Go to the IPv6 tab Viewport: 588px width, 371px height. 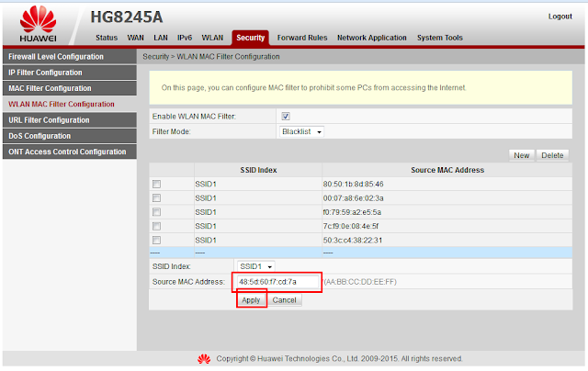click(x=185, y=38)
